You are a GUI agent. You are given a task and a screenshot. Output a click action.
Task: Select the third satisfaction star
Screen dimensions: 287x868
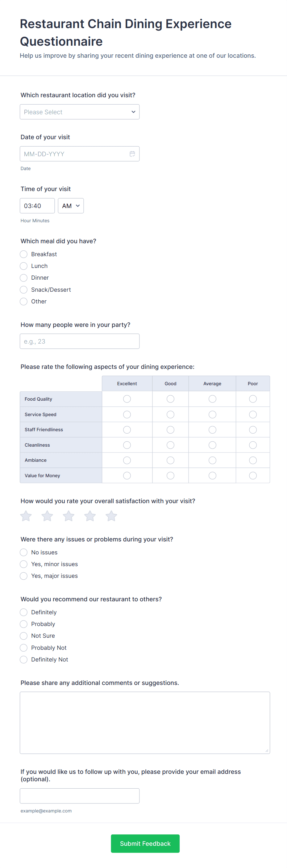pyautogui.click(x=69, y=516)
